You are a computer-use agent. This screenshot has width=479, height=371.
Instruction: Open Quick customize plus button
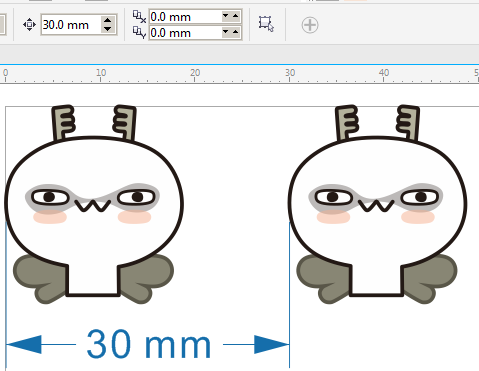pos(310,25)
